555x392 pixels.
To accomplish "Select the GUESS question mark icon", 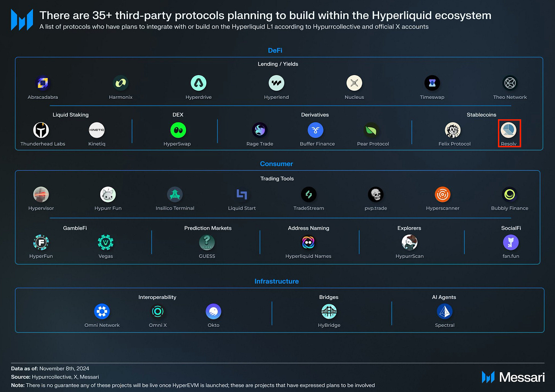I will pos(207,243).
